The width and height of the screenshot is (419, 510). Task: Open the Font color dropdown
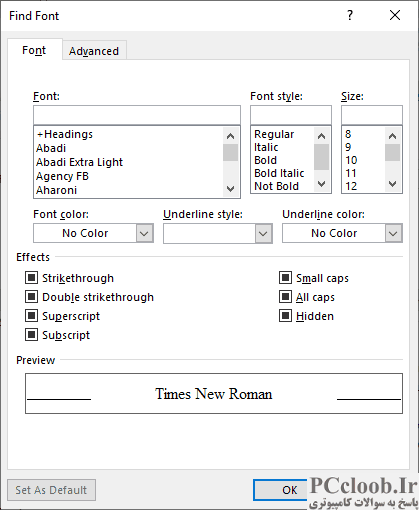pyautogui.click(x=93, y=233)
